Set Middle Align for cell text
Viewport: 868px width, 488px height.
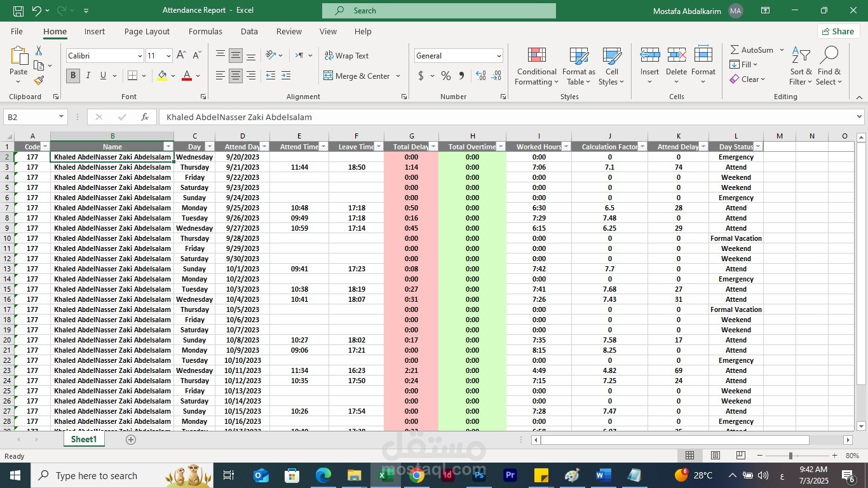click(x=236, y=56)
